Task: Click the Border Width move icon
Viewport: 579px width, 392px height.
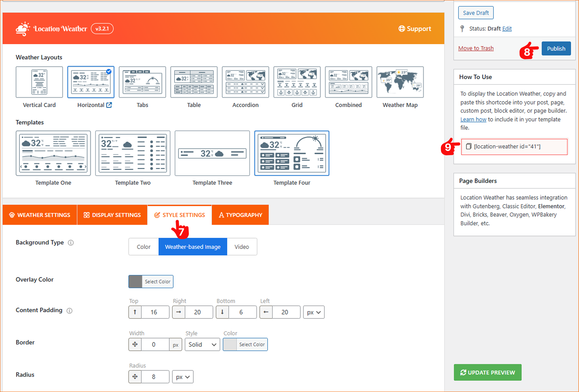Action: (x=135, y=344)
